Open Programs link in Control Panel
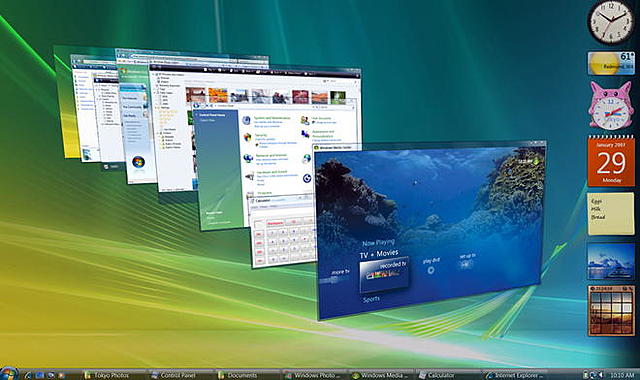 264,193
